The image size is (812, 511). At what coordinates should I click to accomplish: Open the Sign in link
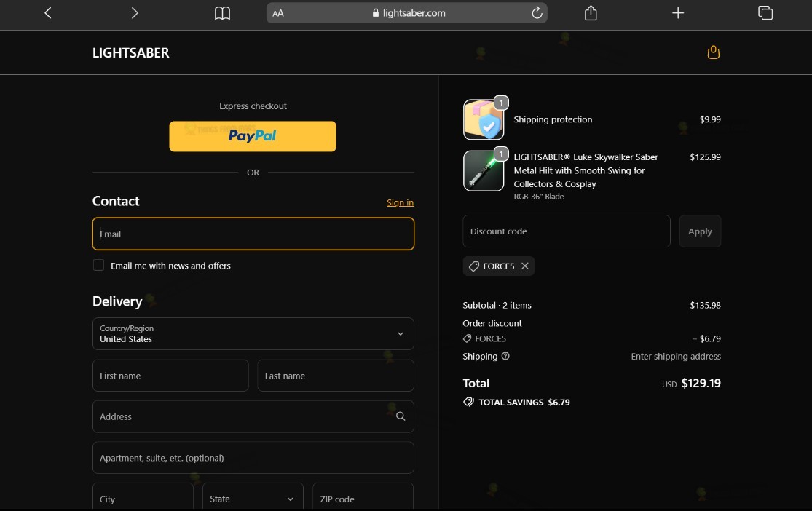point(400,202)
